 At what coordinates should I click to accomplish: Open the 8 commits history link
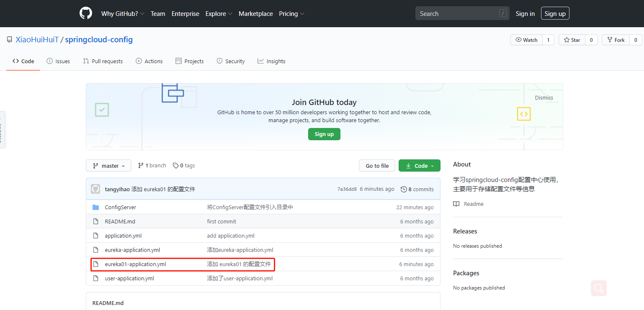pos(417,189)
